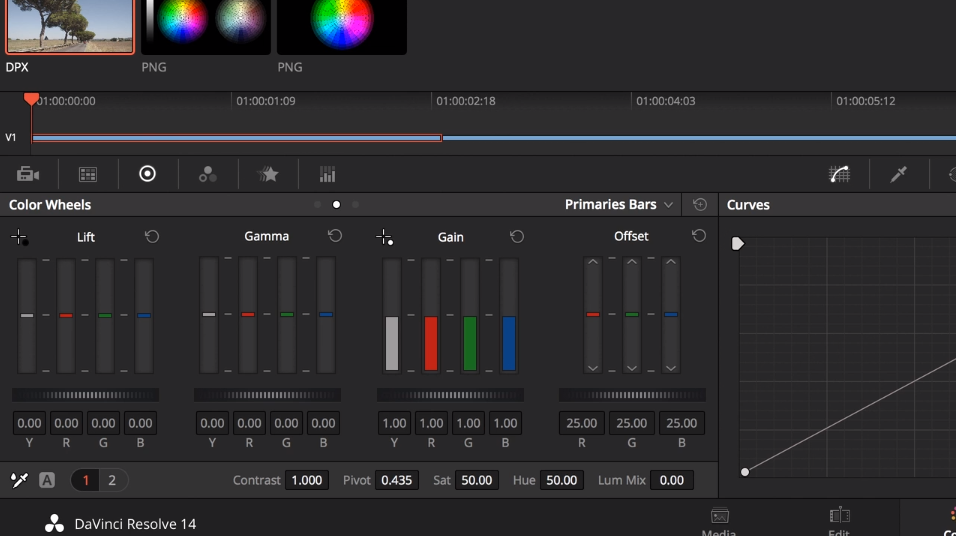Click the Gain blue bar slider
The height and width of the screenshot is (536, 956).
[x=509, y=315]
